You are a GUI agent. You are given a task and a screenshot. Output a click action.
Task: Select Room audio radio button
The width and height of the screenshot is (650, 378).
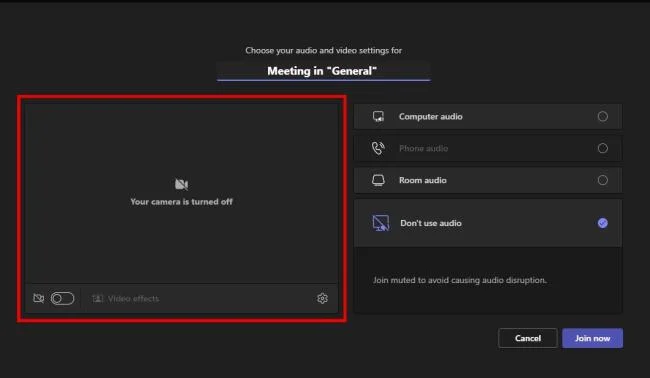(x=603, y=180)
